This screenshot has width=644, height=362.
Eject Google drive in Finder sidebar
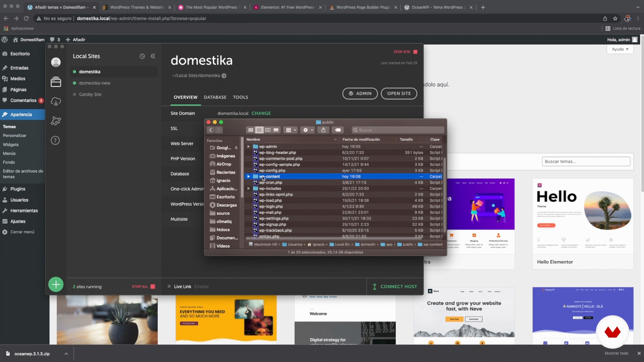click(x=236, y=148)
